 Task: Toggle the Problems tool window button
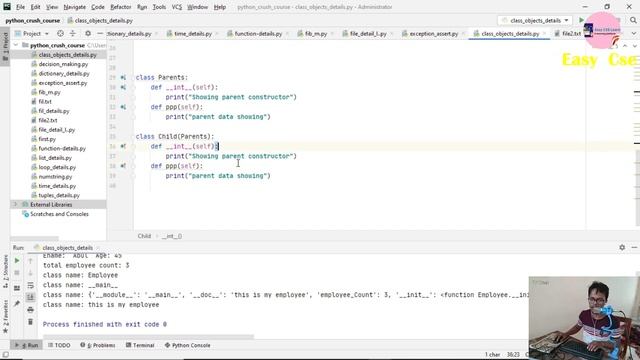tap(98, 345)
